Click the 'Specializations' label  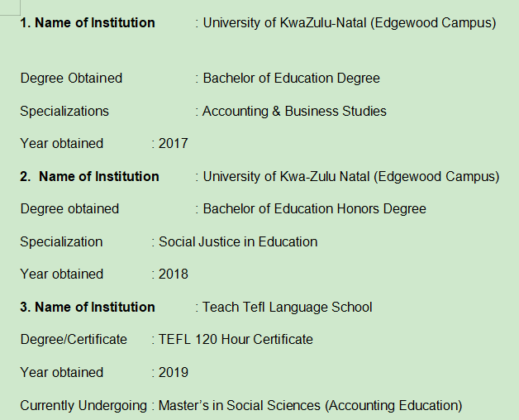(64, 111)
